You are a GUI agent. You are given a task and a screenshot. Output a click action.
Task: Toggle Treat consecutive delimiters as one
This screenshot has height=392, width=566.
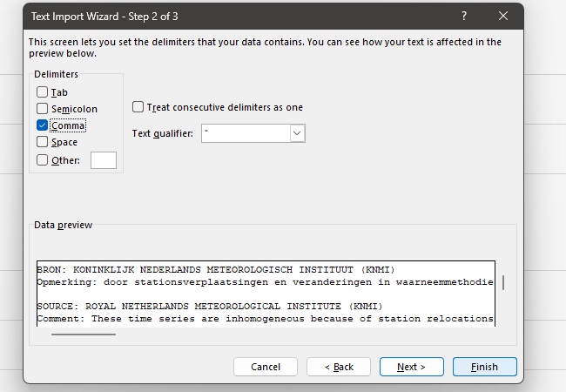click(138, 107)
